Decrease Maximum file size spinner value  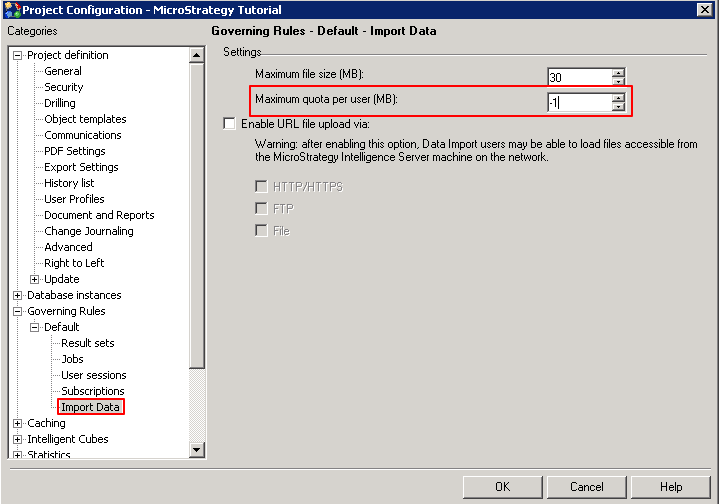pyautogui.click(x=619, y=81)
